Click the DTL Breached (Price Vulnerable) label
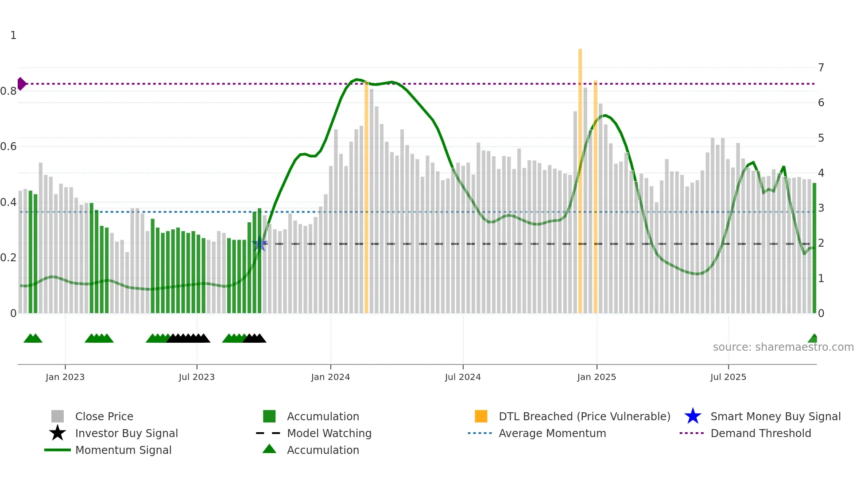 584,416
